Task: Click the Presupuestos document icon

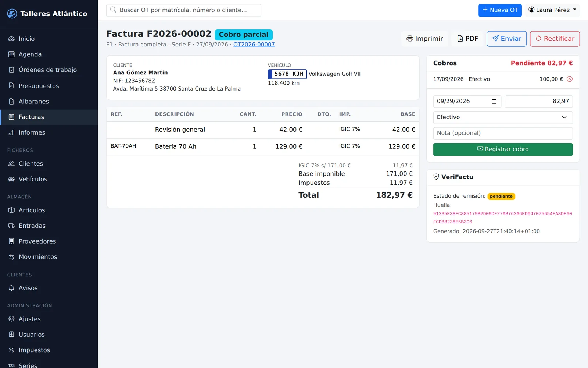Action: point(11,86)
